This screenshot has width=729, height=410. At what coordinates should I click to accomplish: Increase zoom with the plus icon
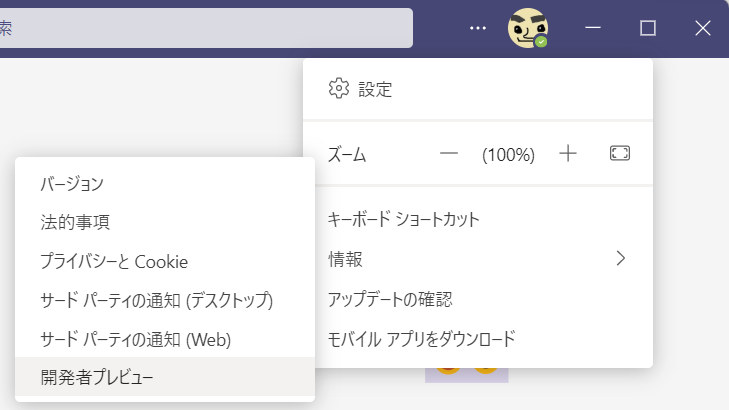tap(568, 153)
